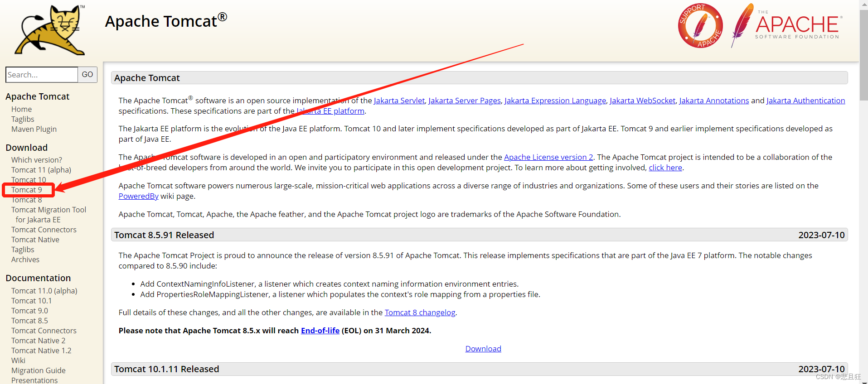Click the 'Documentation' sidebar heading
Viewport: 868px width, 384px height.
[x=38, y=278]
